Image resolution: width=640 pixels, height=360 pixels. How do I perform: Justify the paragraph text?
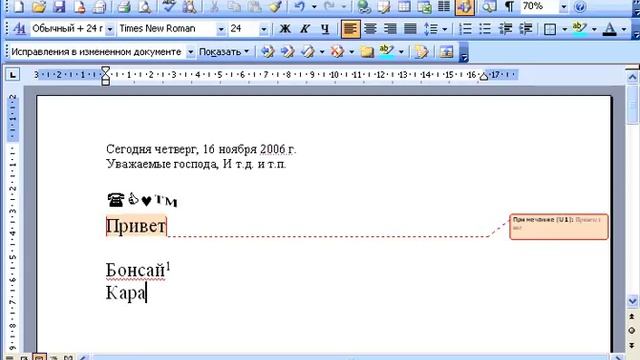pyautogui.click(x=410, y=29)
